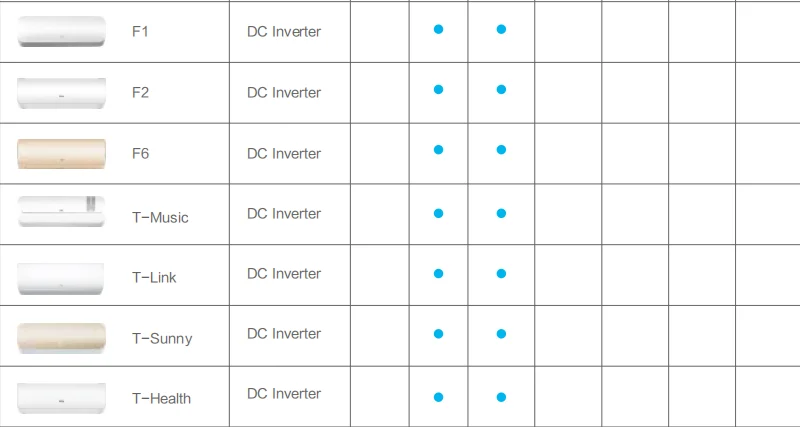The image size is (800, 427).
Task: Click right blue dot in T-Health row
Action: [501, 397]
